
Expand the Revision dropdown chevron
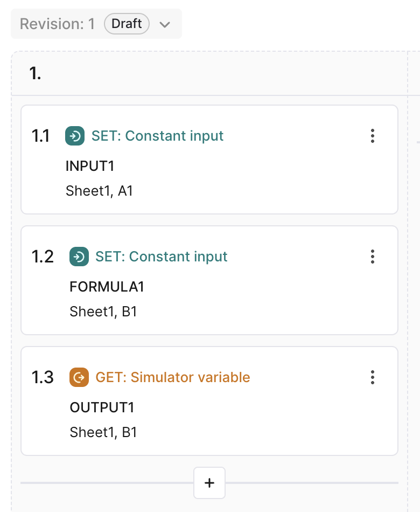[165, 24]
